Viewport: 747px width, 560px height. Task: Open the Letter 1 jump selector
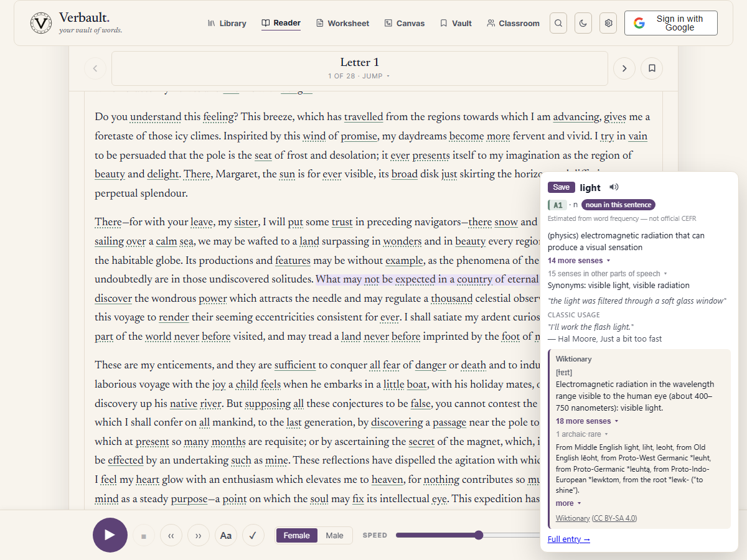pyautogui.click(x=359, y=68)
